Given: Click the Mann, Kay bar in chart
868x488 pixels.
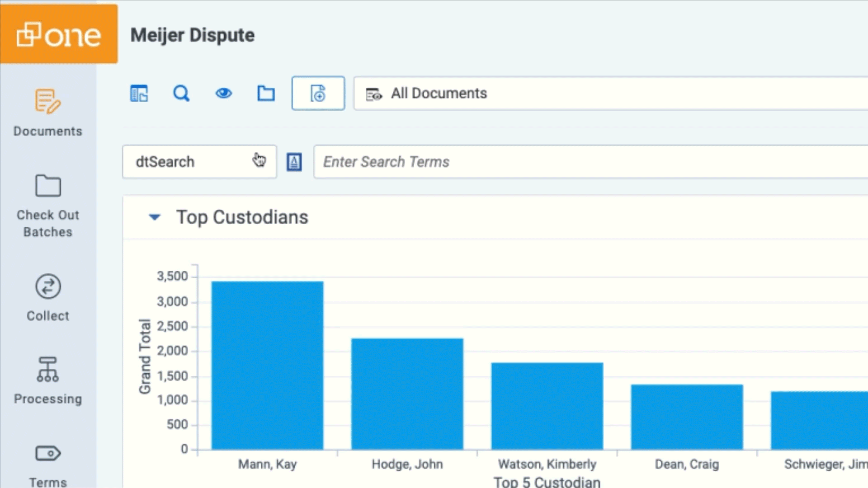Looking at the screenshot, I should pyautogui.click(x=267, y=365).
